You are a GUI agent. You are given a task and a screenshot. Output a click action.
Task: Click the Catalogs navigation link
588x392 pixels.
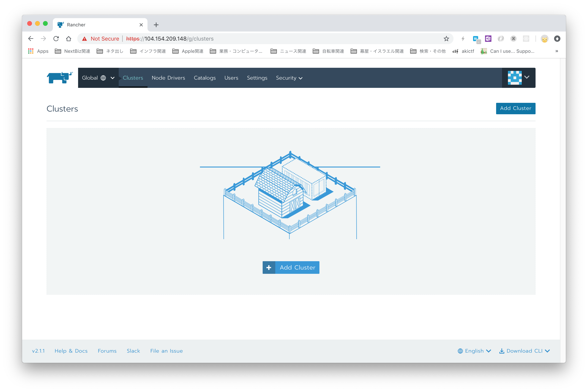click(x=204, y=77)
